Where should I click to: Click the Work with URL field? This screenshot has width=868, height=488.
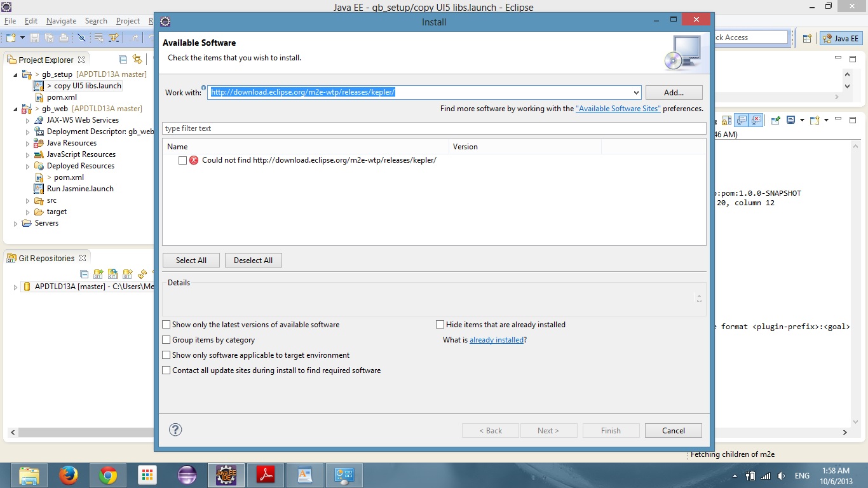[419, 92]
